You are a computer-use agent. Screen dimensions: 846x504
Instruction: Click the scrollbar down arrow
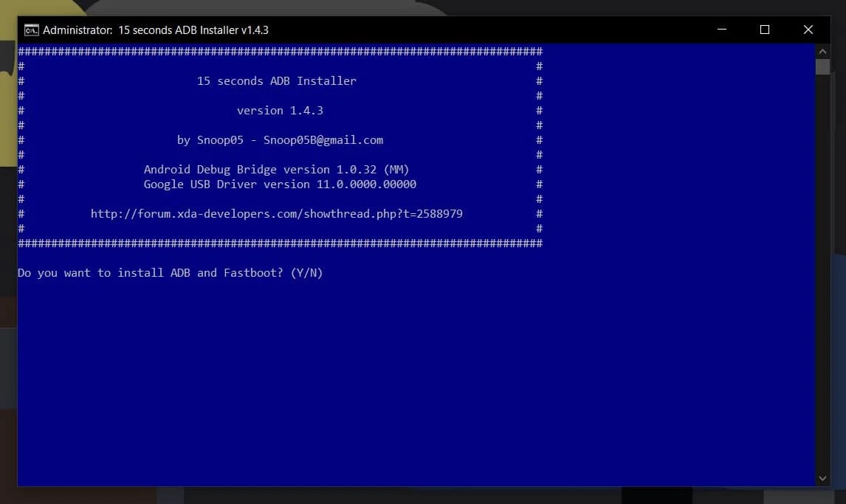(822, 478)
